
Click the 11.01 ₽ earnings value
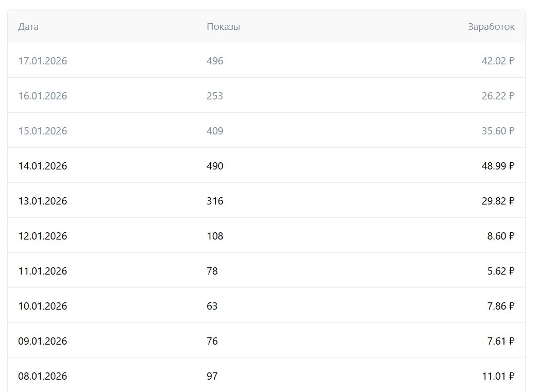click(x=498, y=376)
